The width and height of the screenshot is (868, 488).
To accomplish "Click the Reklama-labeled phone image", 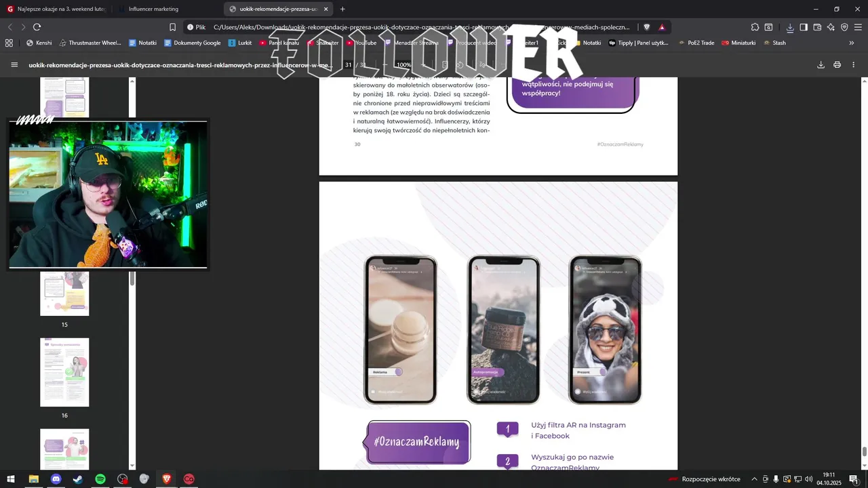I will pos(401,329).
